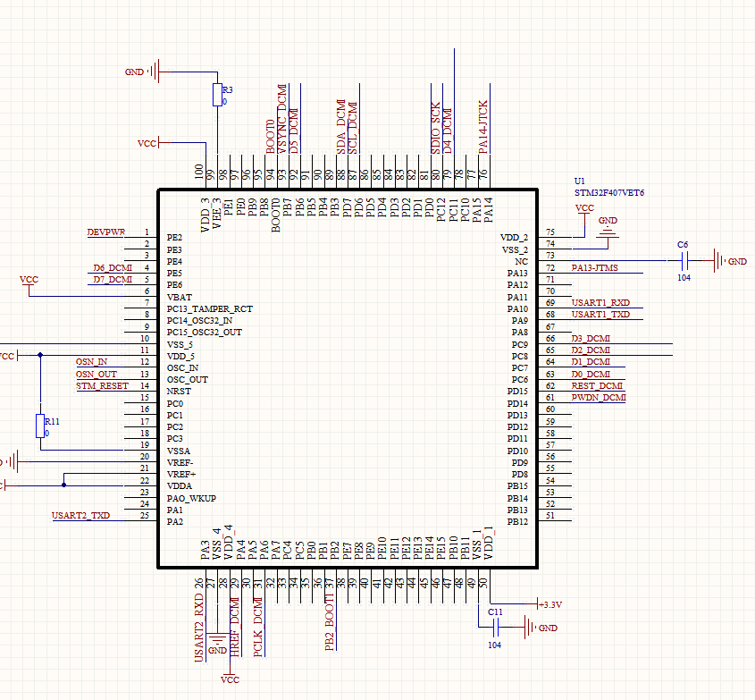Select PCLK_DCMI net label
Screen dimensions: 755x700
point(258,627)
